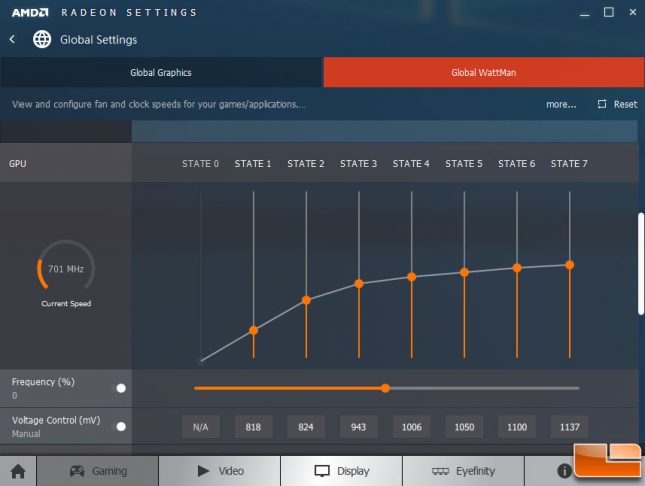Click the STATE 1 column header
Viewport: 645px width, 486px height.
[x=253, y=163]
